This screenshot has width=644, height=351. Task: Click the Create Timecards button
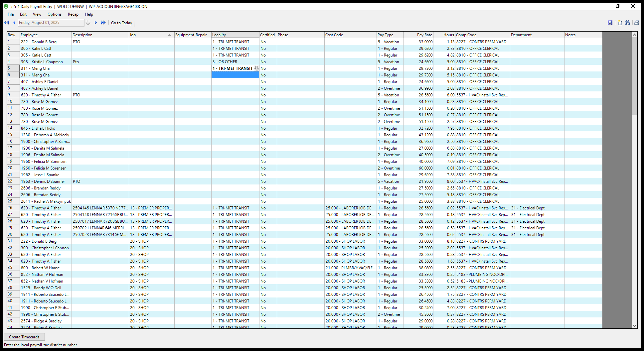pos(24,337)
